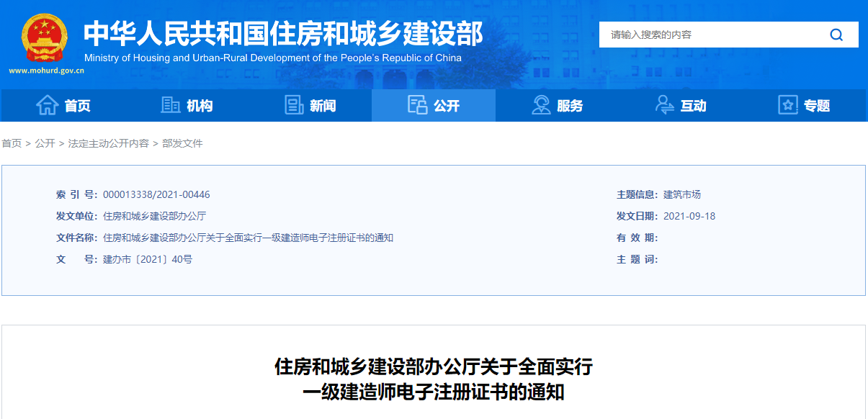This screenshot has width=868, height=419.
Task: Click the magnifier search icon
Action: (836, 35)
